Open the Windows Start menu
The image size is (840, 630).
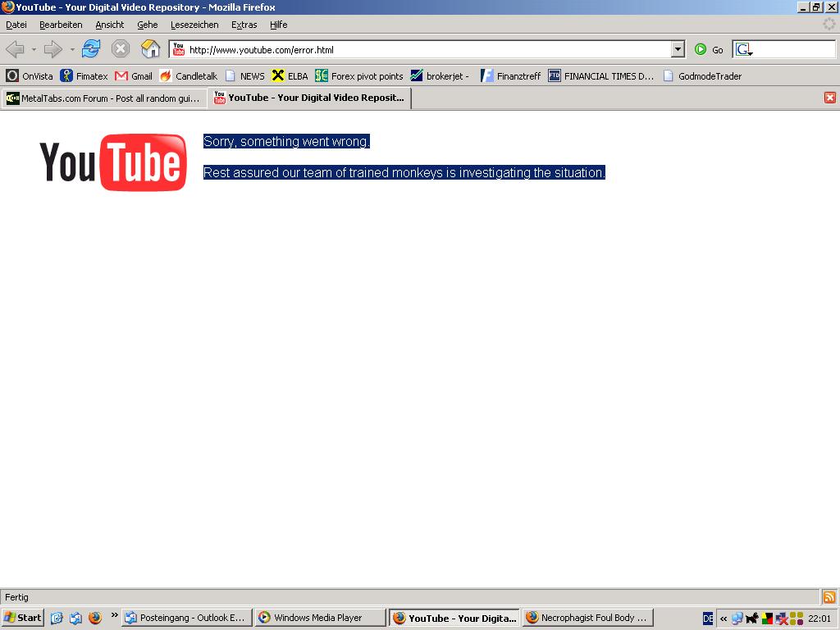coord(22,618)
